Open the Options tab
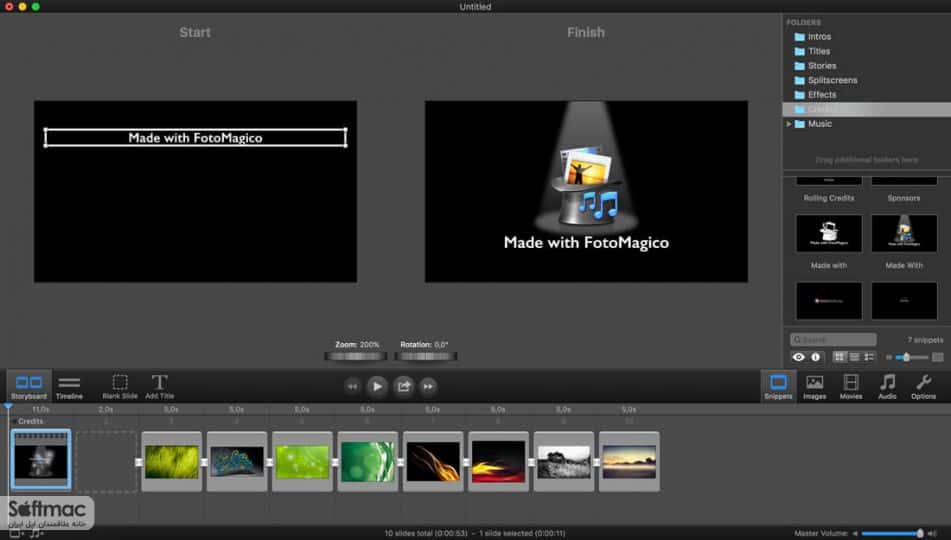 click(923, 386)
